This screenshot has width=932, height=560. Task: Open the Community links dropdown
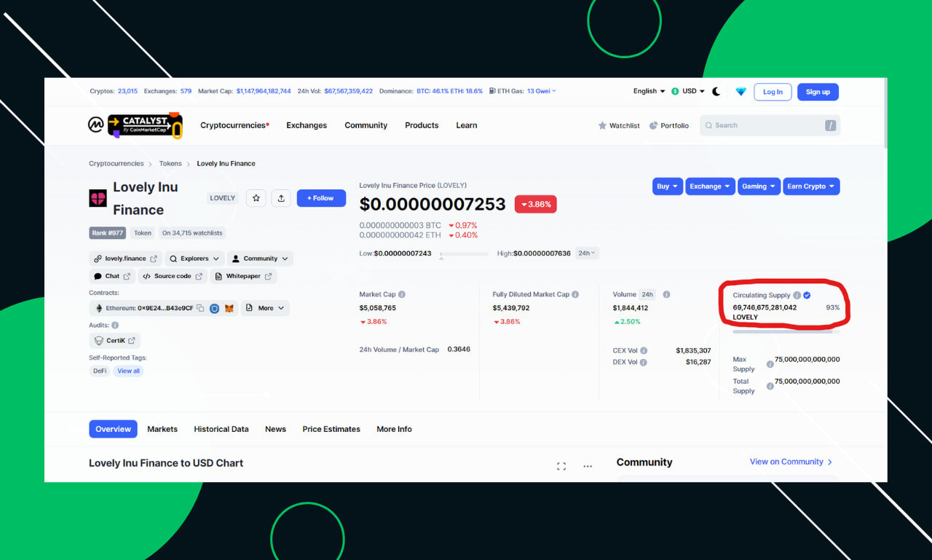[x=260, y=259]
